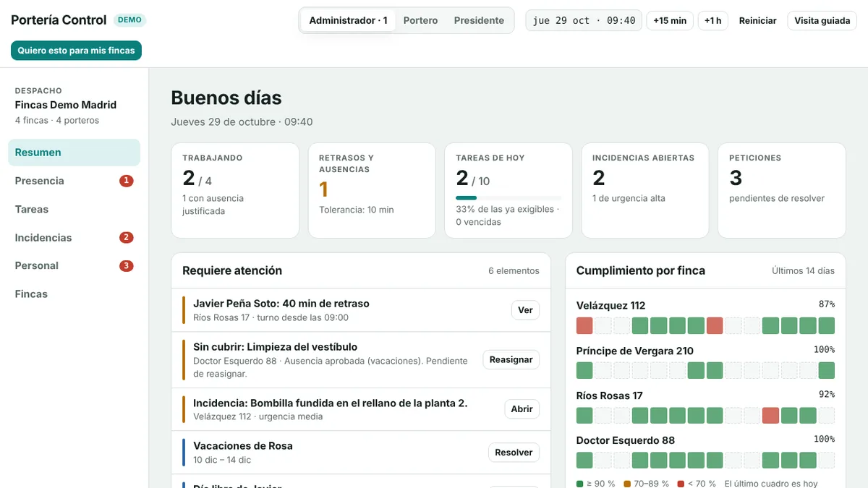The height and width of the screenshot is (488, 868).
Task: Click the Príncipe de Vergara 210 label
Action: pos(635,351)
